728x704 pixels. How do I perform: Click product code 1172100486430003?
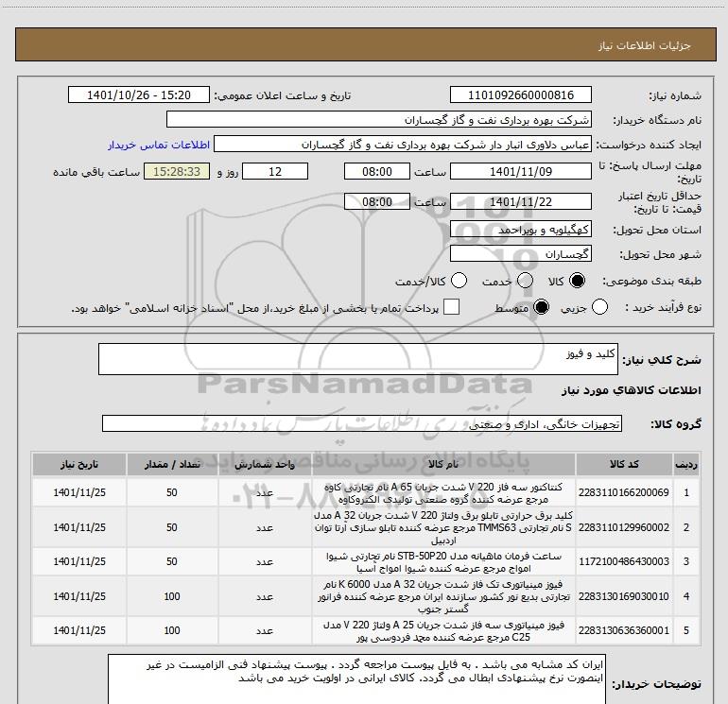[624, 561]
